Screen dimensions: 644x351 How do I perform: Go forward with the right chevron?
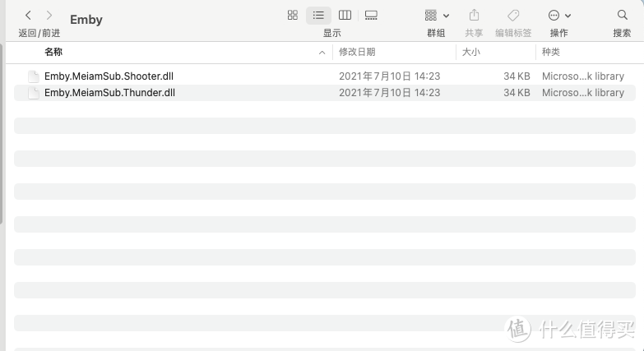coord(49,16)
